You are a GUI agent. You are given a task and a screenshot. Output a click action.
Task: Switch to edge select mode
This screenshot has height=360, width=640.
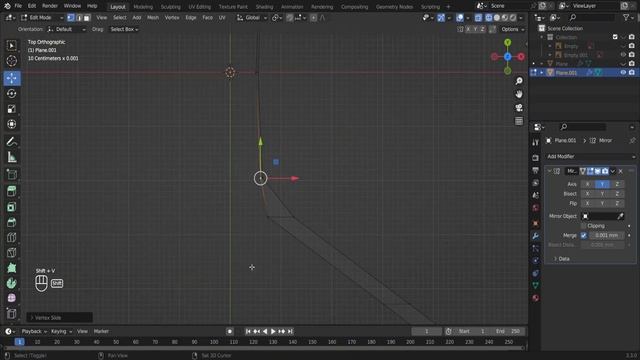point(79,18)
